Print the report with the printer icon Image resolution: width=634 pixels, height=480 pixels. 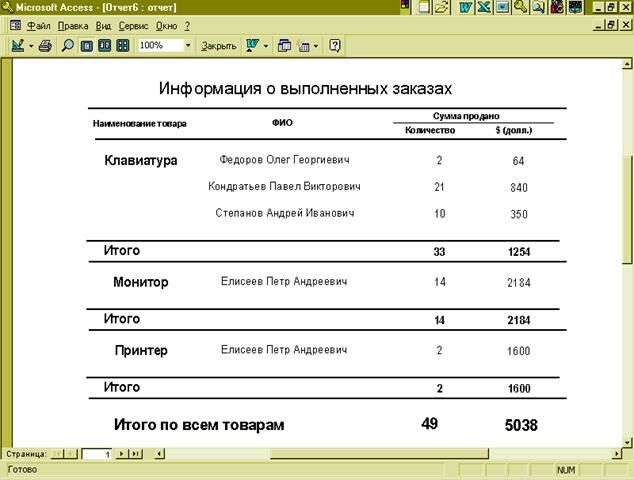click(x=45, y=46)
